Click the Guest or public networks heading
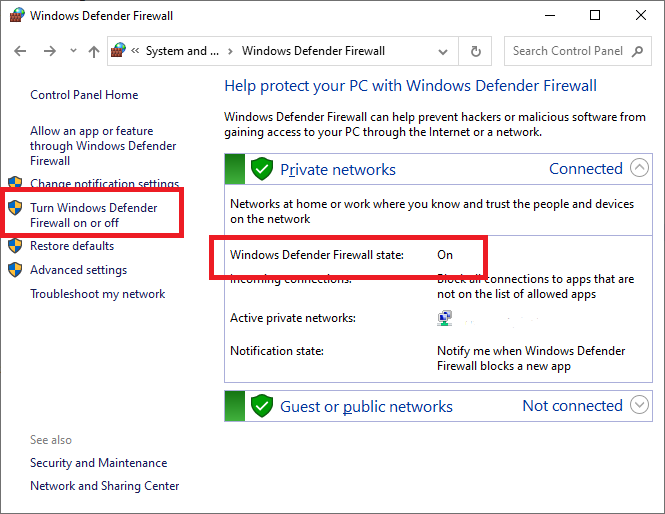Viewport: 665px width, 514px height. click(x=366, y=406)
